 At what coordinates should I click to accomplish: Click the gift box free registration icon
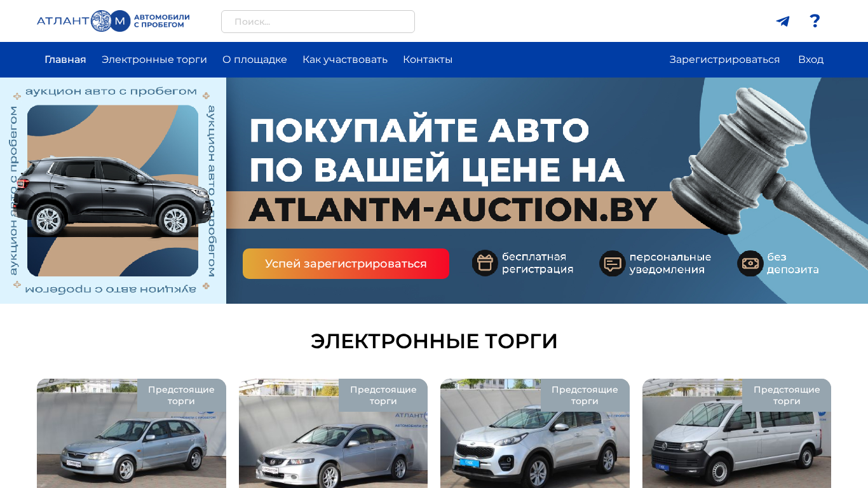coord(485,263)
